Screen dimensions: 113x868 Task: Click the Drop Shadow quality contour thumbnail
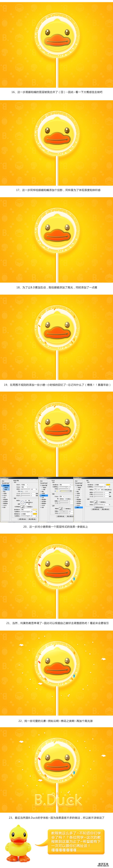pyautogui.click(x=96, y=502)
